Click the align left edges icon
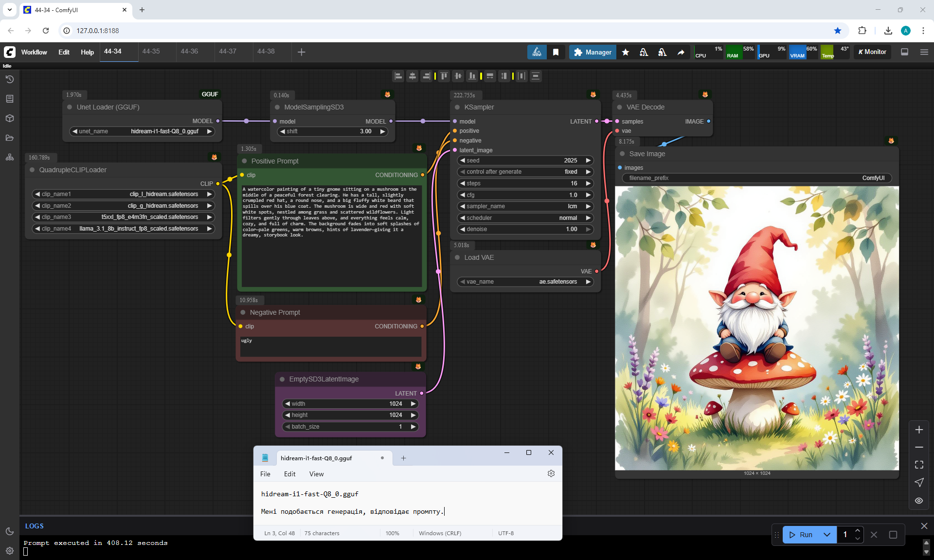Image resolution: width=934 pixels, height=560 pixels. point(398,76)
